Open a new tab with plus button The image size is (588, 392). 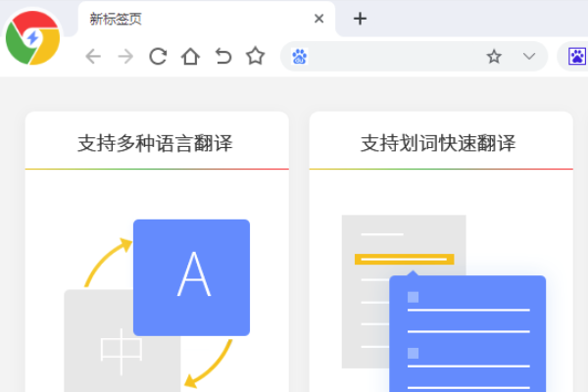pyautogui.click(x=360, y=19)
